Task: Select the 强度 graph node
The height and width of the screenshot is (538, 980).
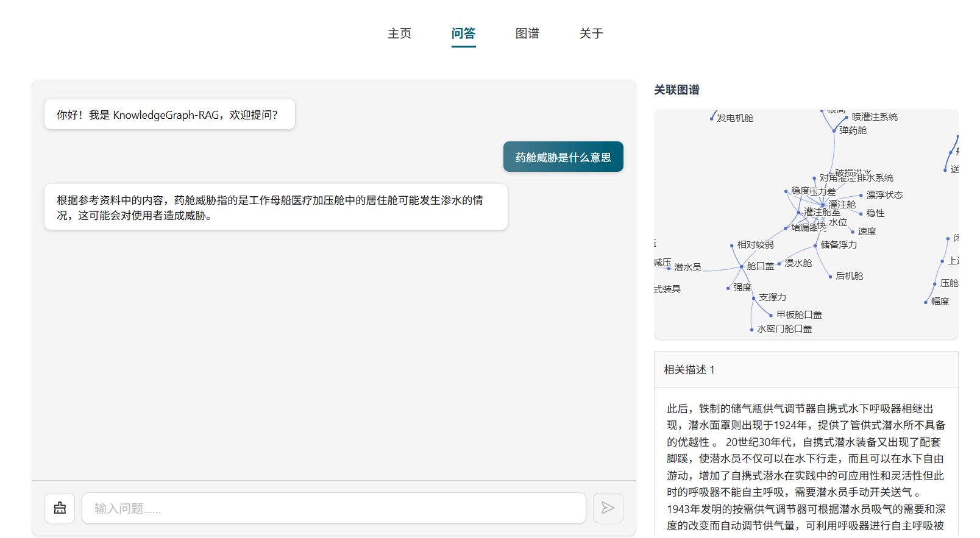Action: 728,288
